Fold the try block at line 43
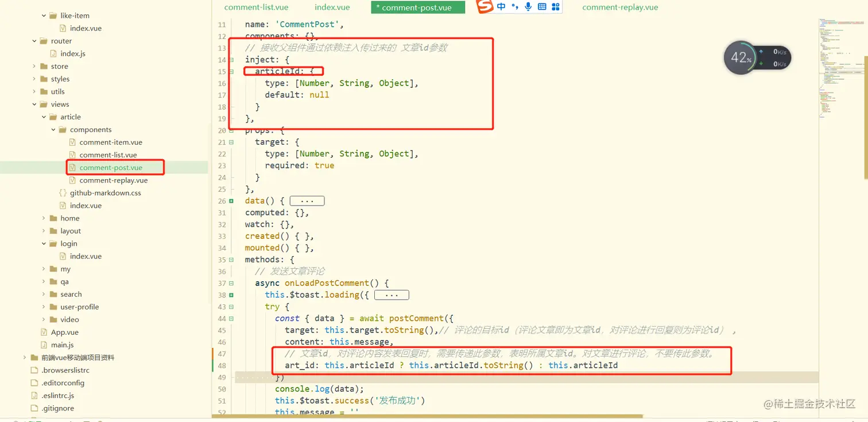The width and height of the screenshot is (868, 422). (x=231, y=307)
